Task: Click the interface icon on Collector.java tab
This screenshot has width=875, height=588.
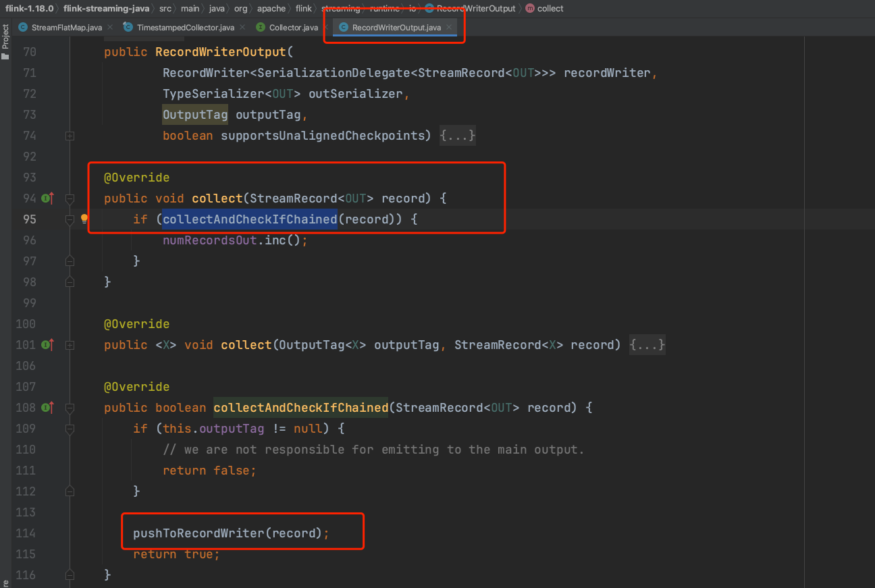Action: (261, 28)
